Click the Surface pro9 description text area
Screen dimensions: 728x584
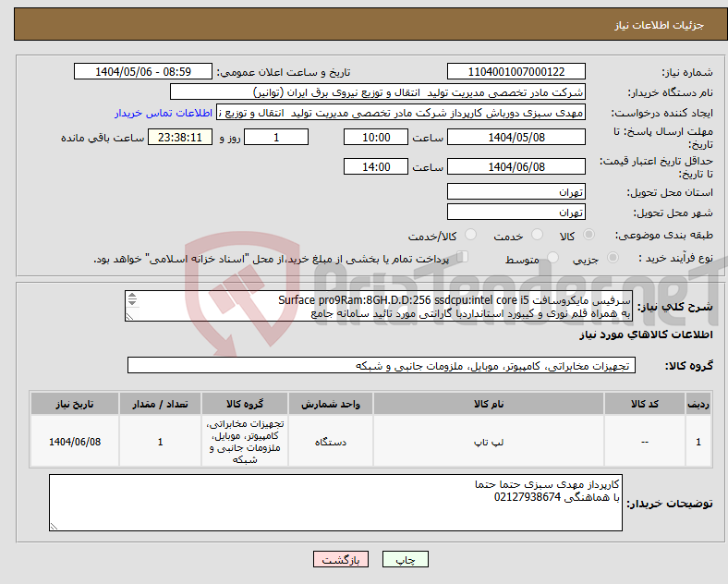click(379, 306)
